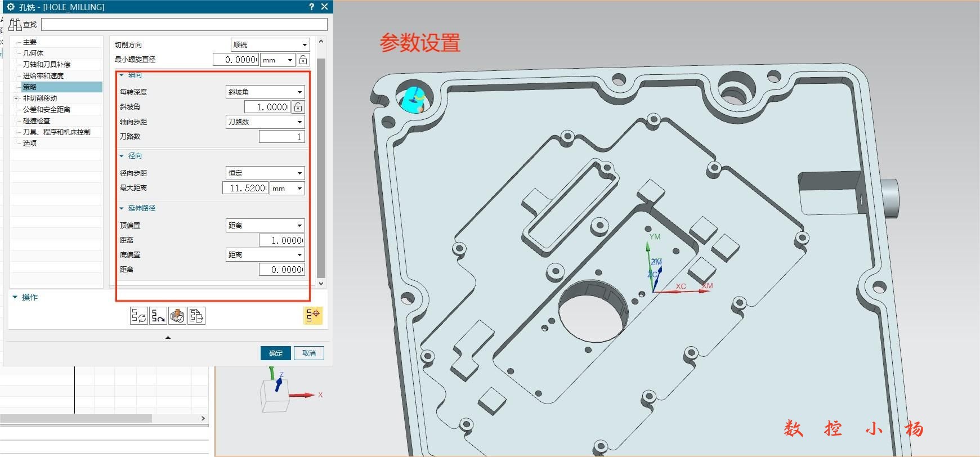
Task: Click the yellow display toolpath icon
Action: [313, 315]
